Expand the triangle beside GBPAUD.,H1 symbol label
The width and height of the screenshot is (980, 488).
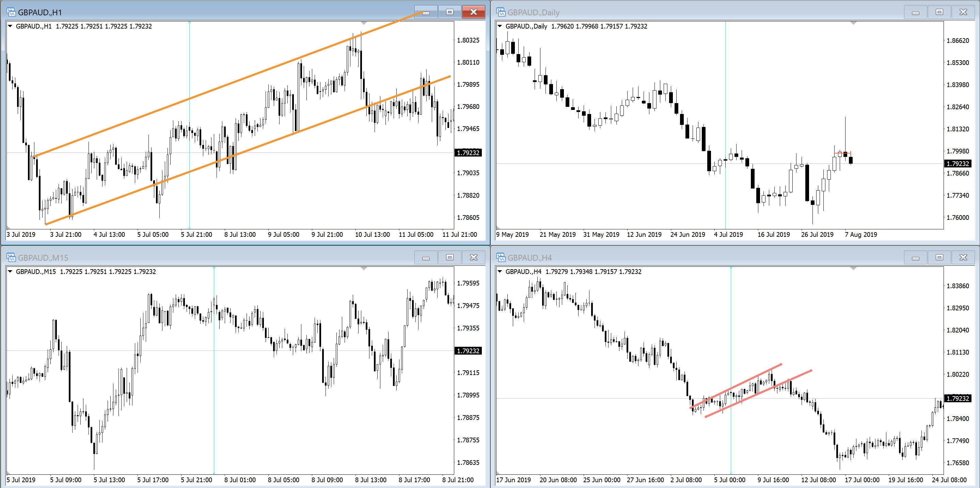(10, 26)
